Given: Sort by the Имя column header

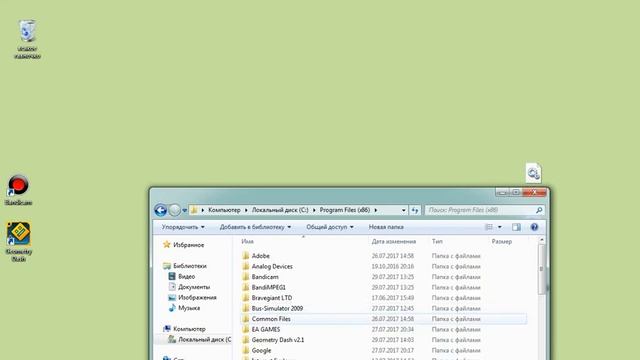Looking at the screenshot, I should coord(247,242).
